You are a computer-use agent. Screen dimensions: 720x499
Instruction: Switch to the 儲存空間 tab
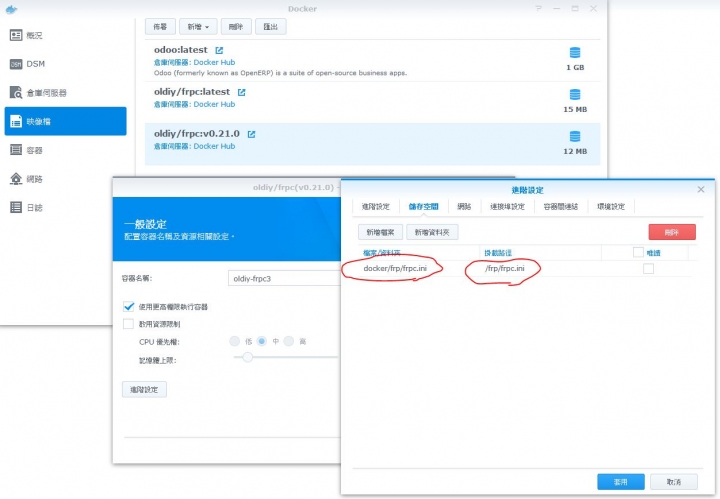(x=423, y=207)
